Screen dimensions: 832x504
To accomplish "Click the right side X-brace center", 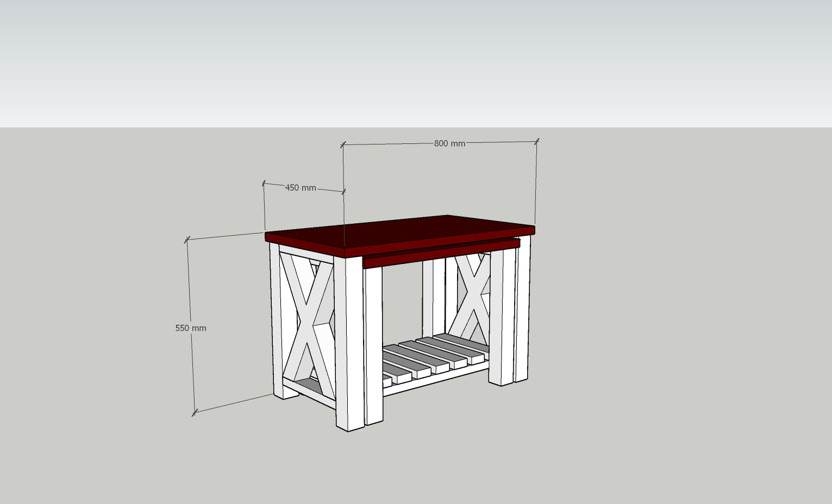I will [472, 296].
